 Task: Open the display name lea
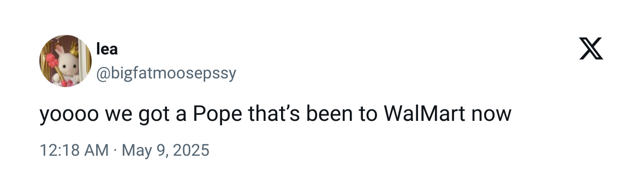[x=107, y=49]
